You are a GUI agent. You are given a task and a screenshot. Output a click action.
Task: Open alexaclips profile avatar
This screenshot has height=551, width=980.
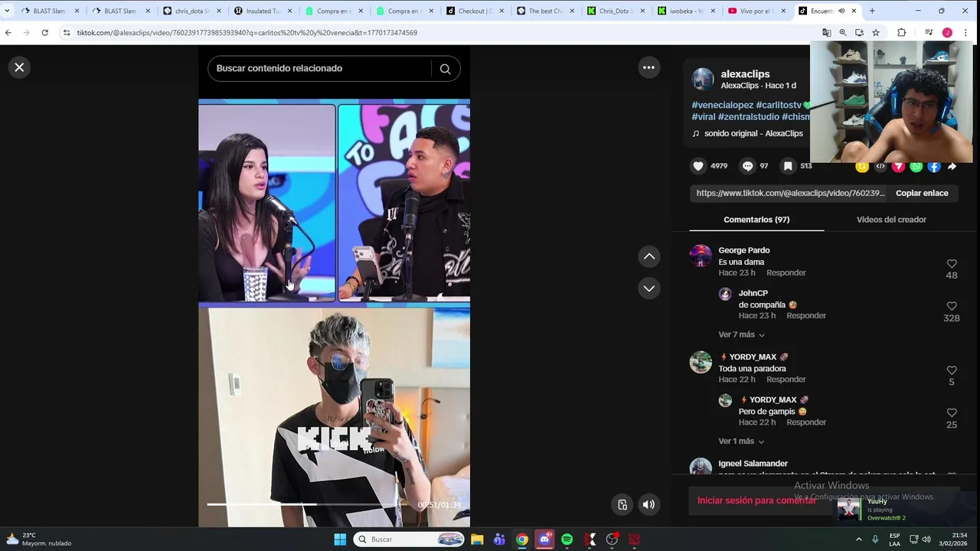click(x=703, y=80)
